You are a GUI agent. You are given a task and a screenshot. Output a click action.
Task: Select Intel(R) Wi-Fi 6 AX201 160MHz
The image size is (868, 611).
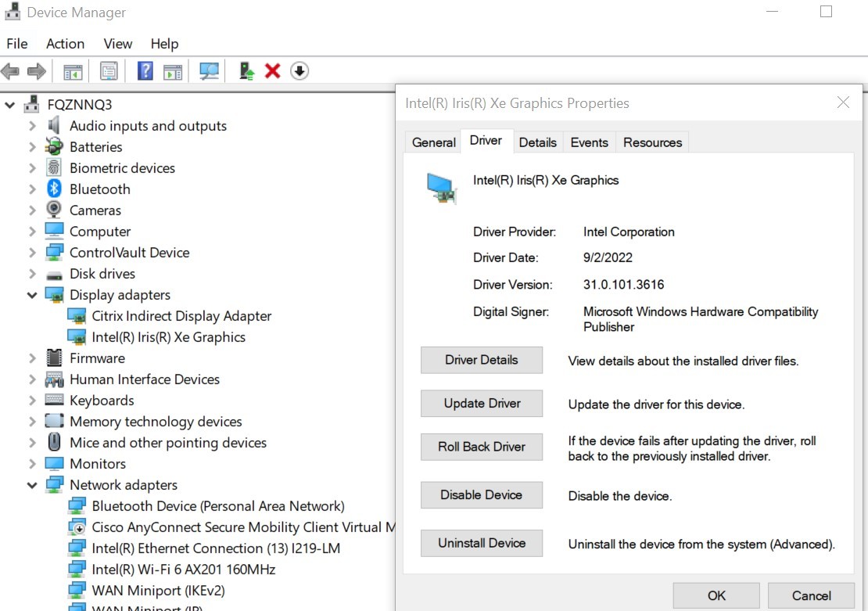pos(183,570)
